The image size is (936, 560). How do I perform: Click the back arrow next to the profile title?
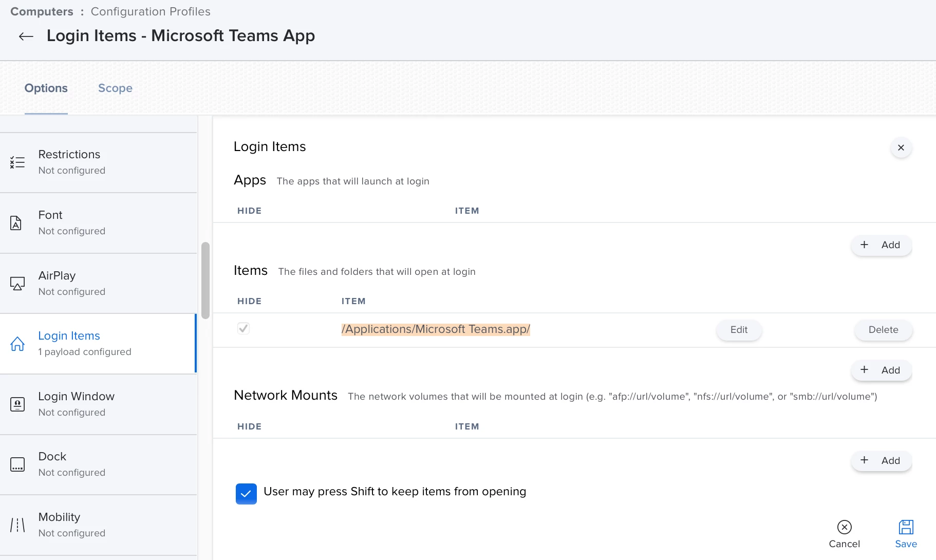[26, 36]
